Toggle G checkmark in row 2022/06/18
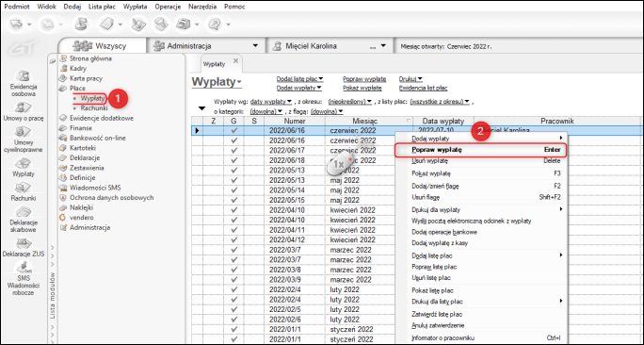The image size is (644, 345). click(x=233, y=160)
